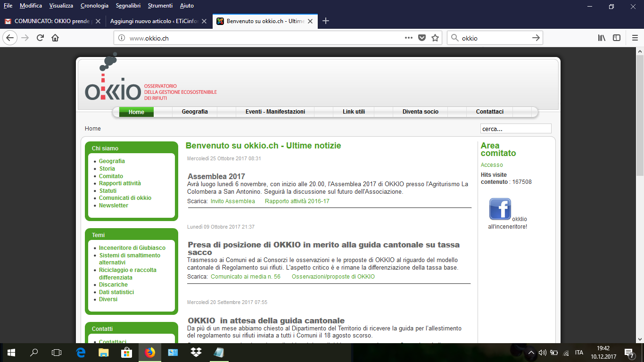Select Home in site navigation bar

click(136, 112)
